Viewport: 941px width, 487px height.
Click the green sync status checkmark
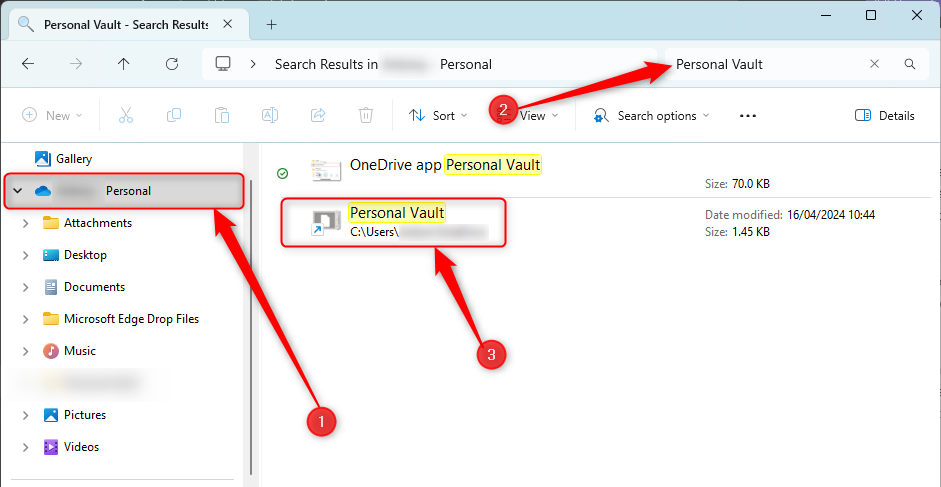click(x=282, y=174)
